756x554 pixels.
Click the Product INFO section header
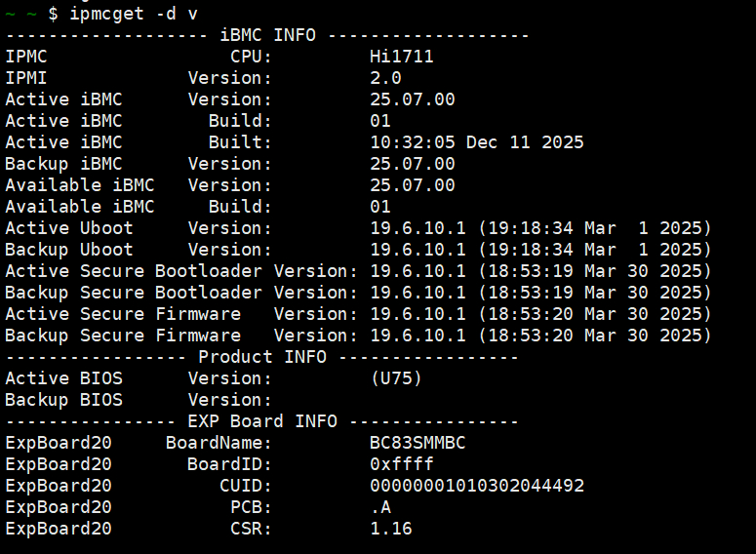(262, 357)
